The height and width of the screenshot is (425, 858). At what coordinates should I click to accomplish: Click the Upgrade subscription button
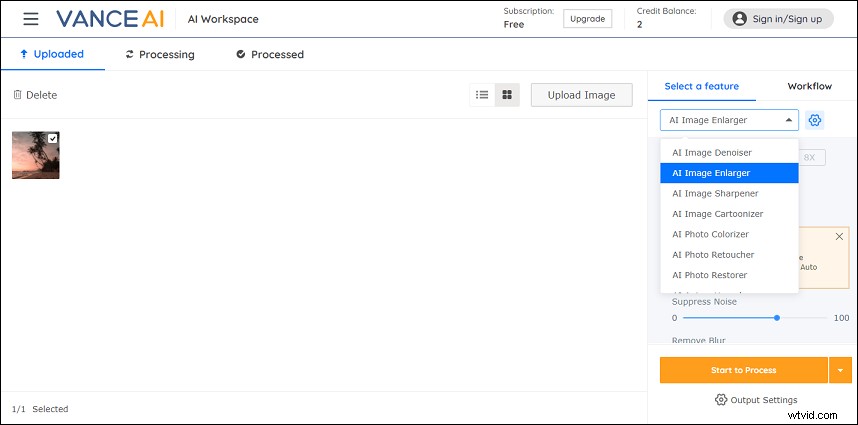pos(587,19)
